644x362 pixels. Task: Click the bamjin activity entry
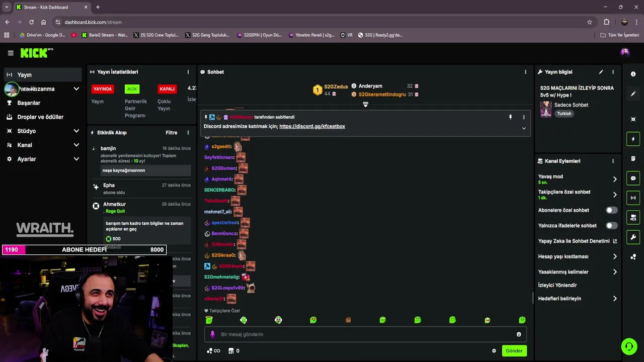point(141,160)
